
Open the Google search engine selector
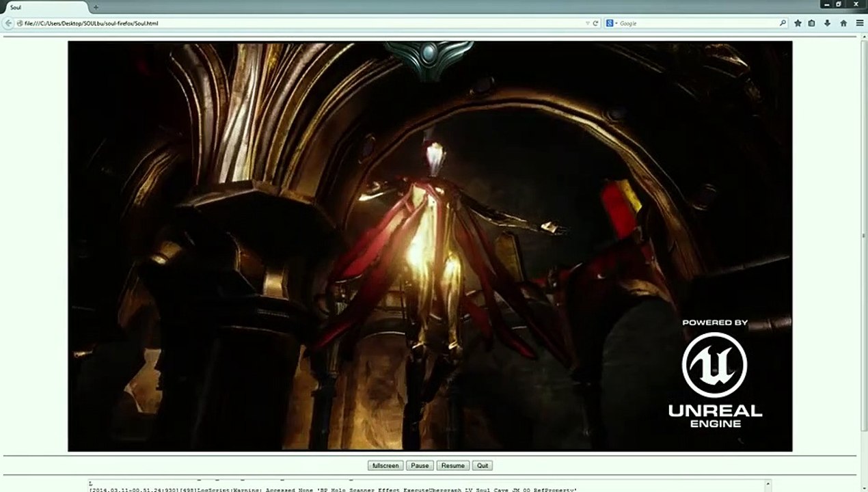tap(610, 23)
